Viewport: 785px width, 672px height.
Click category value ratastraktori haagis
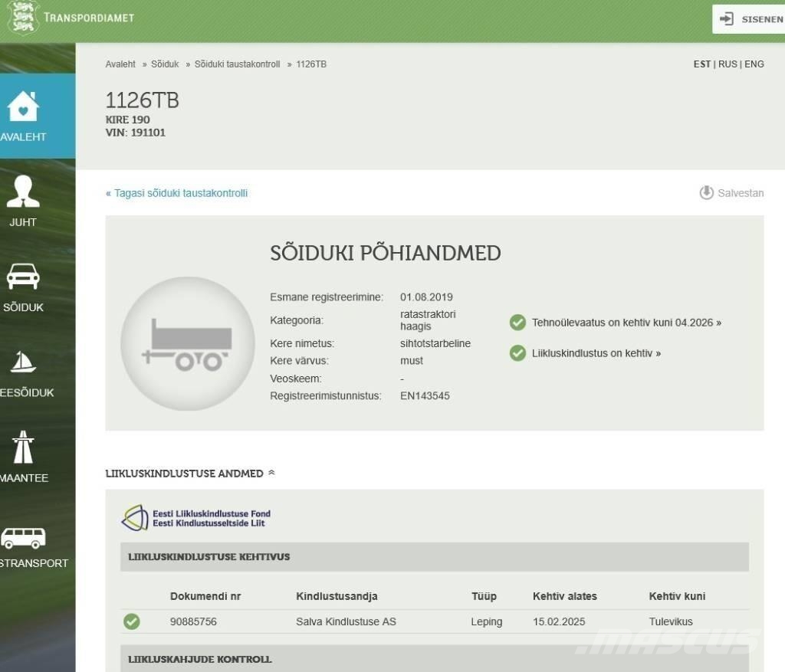[428, 320]
